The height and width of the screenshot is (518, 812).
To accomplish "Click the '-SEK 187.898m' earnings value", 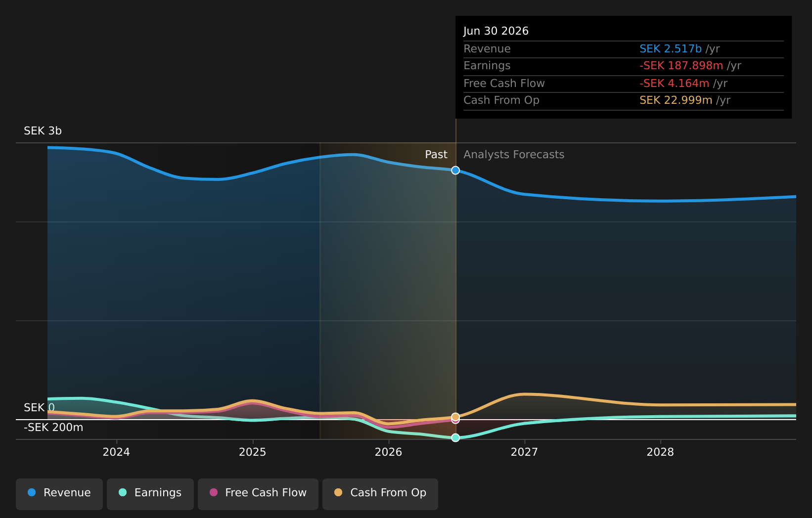I will 681,66.
